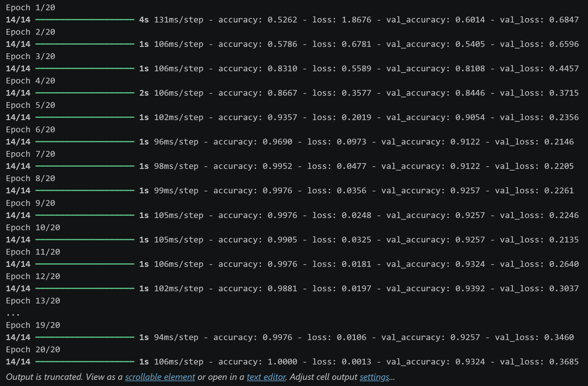Click loss value 0.0973
The width and height of the screenshot is (588, 386).
(352, 142)
